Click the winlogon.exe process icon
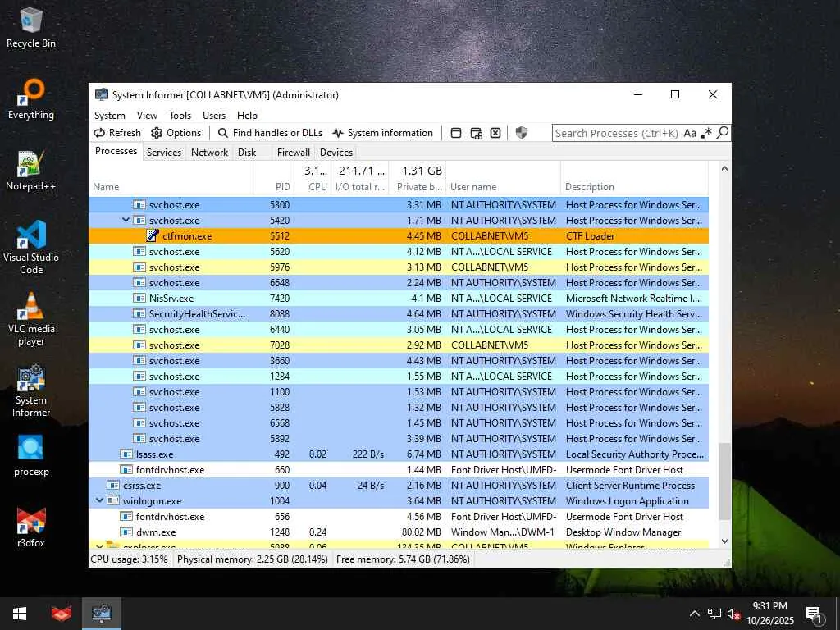Viewport: 840px width, 630px height. (113, 501)
